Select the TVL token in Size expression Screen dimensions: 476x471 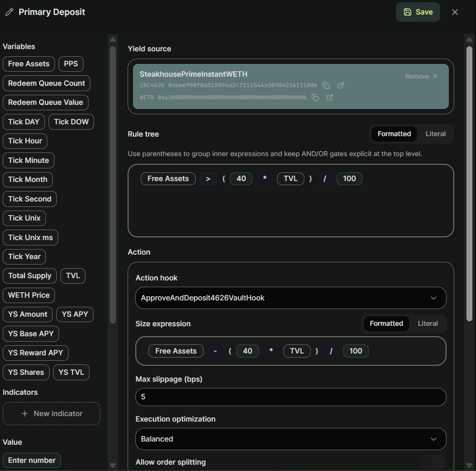point(297,351)
